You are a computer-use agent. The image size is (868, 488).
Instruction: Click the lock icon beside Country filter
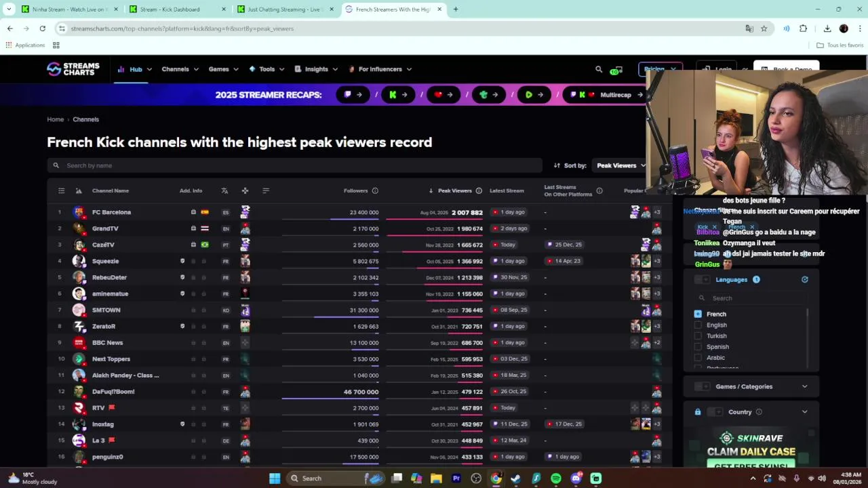pos(698,412)
